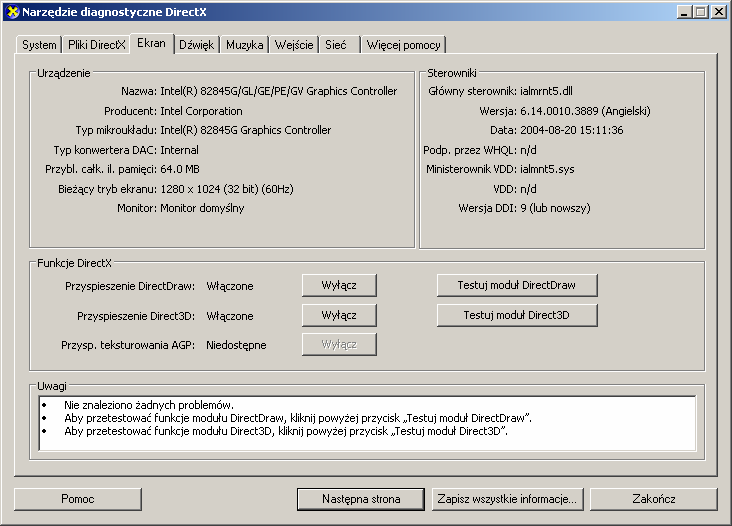Image resolution: width=732 pixels, height=526 pixels.
Task: Go to the Dźwięk tab
Action: click(197, 45)
